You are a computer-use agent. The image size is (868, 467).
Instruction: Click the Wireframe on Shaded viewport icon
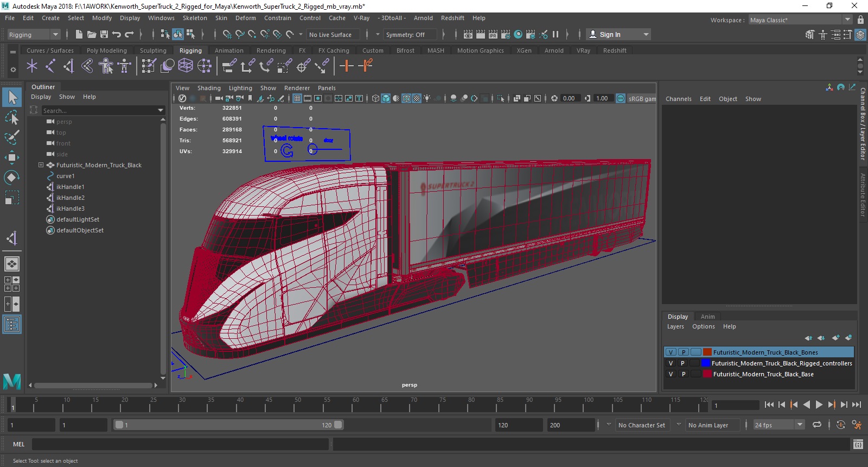[x=406, y=98]
